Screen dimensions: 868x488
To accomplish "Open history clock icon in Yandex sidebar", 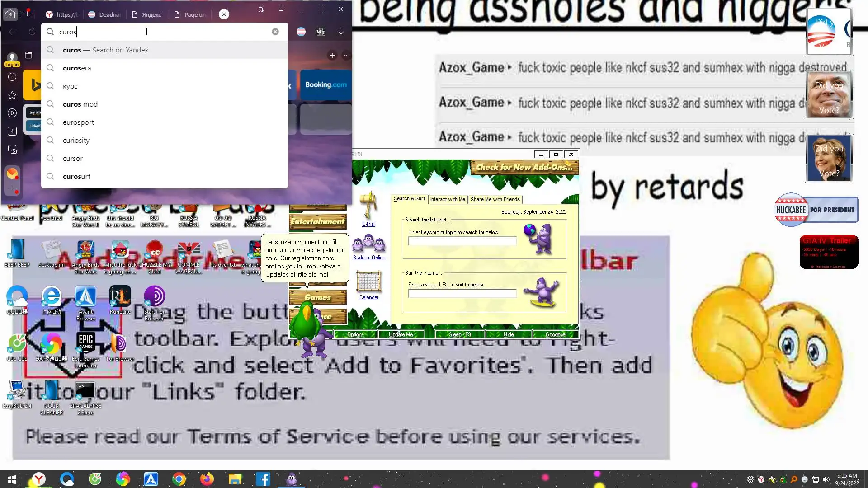I will 12,77.
